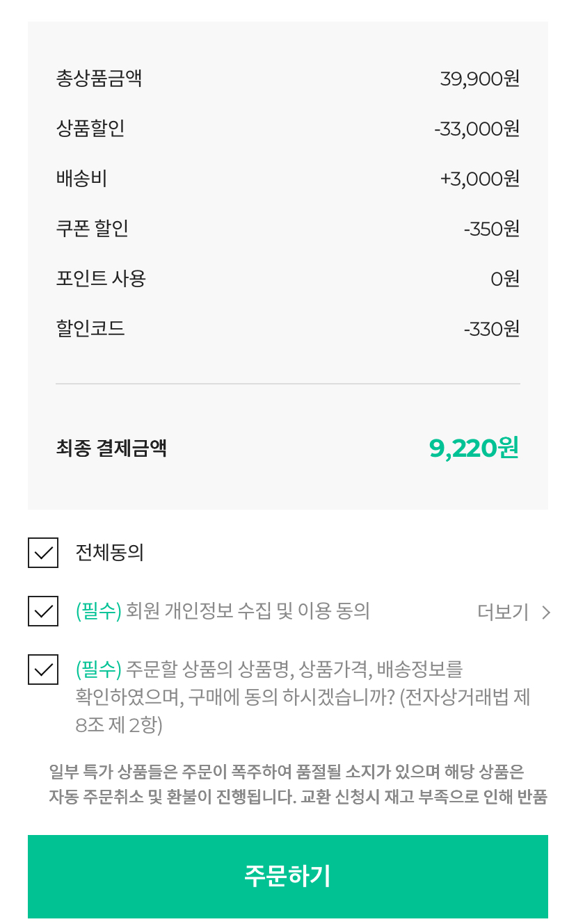Toggle the 전체동의 checkbox
This screenshot has width=576, height=924.
(43, 553)
